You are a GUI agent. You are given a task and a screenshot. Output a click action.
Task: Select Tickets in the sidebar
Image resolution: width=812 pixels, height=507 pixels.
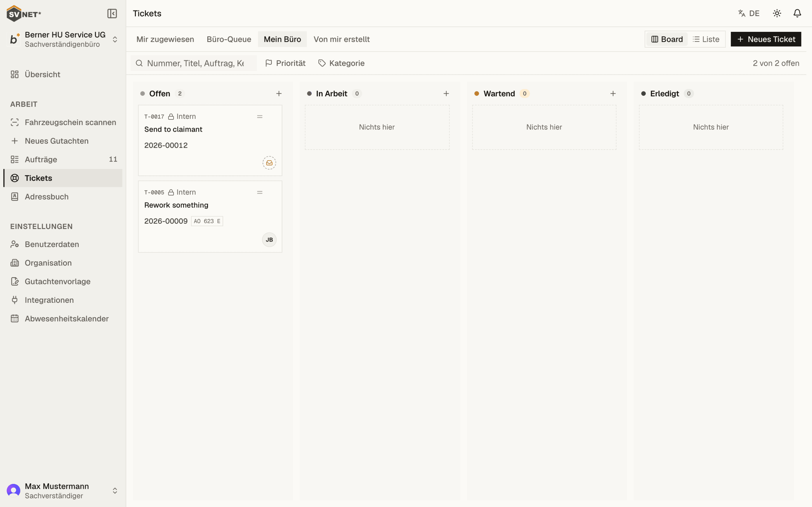tap(63, 178)
